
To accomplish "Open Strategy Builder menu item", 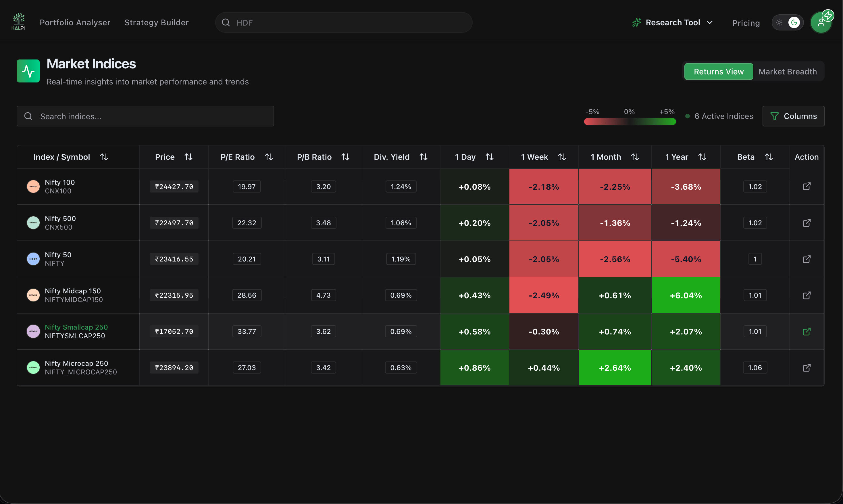I will [x=157, y=22].
